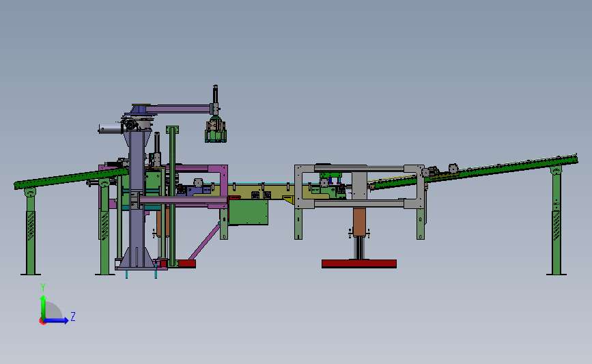Select the brown lift cylinder under the gantry
Viewport: 592px width, 364px height.
coord(359,222)
